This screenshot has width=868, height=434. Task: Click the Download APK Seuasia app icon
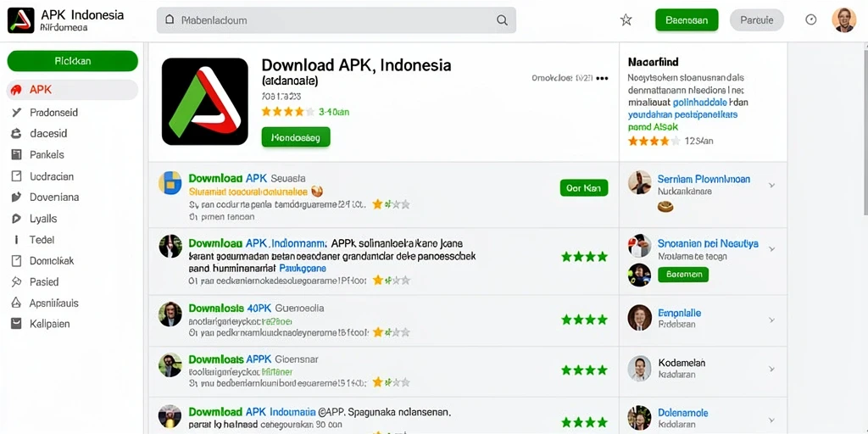170,183
